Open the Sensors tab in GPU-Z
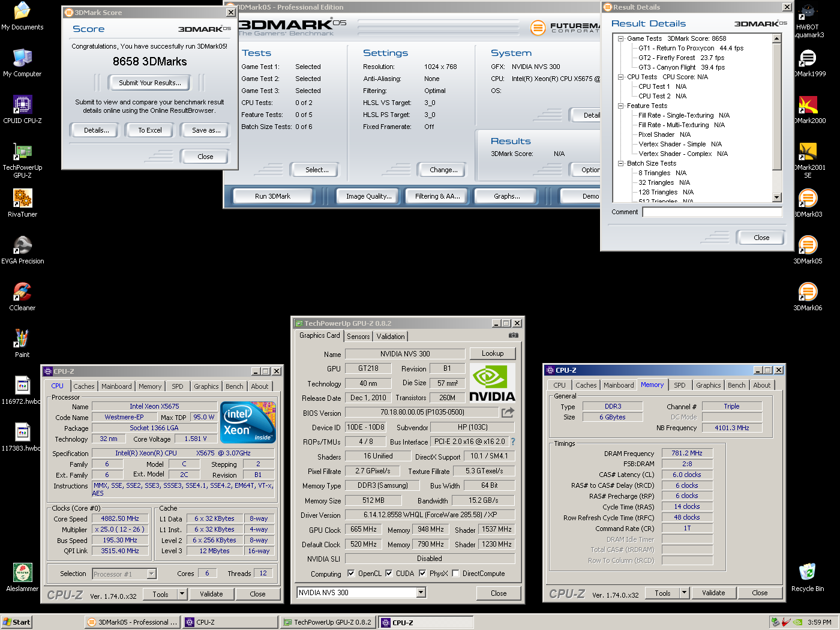Viewport: 840px width, 630px height. [x=358, y=337]
